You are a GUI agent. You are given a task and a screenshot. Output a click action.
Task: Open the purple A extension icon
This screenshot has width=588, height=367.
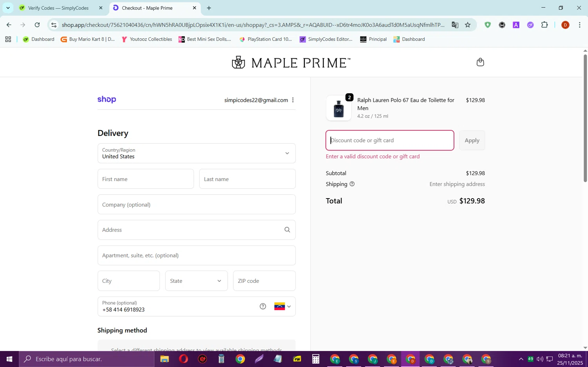[x=516, y=25]
